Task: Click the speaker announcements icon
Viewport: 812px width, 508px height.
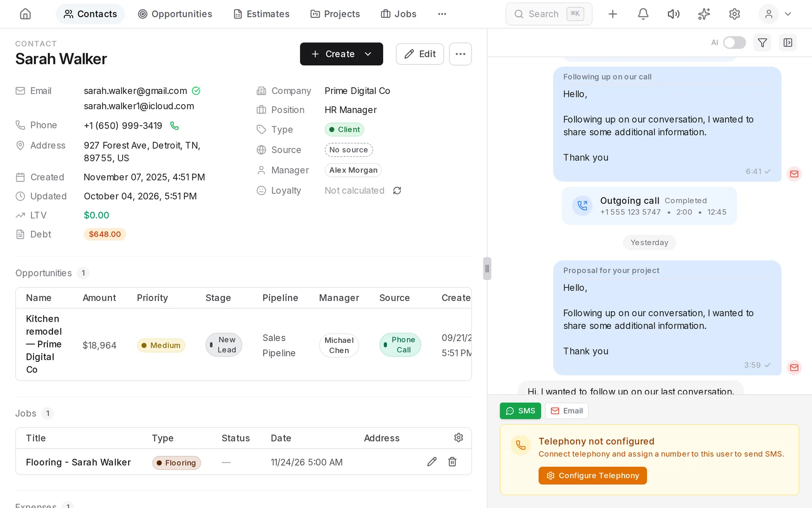Action: pyautogui.click(x=673, y=14)
